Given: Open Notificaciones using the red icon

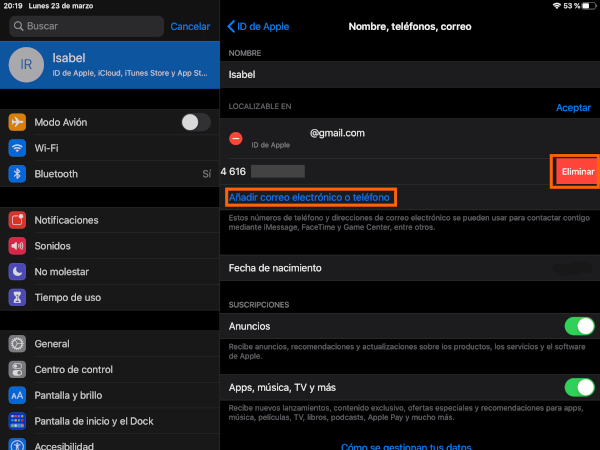Looking at the screenshot, I should (17, 220).
